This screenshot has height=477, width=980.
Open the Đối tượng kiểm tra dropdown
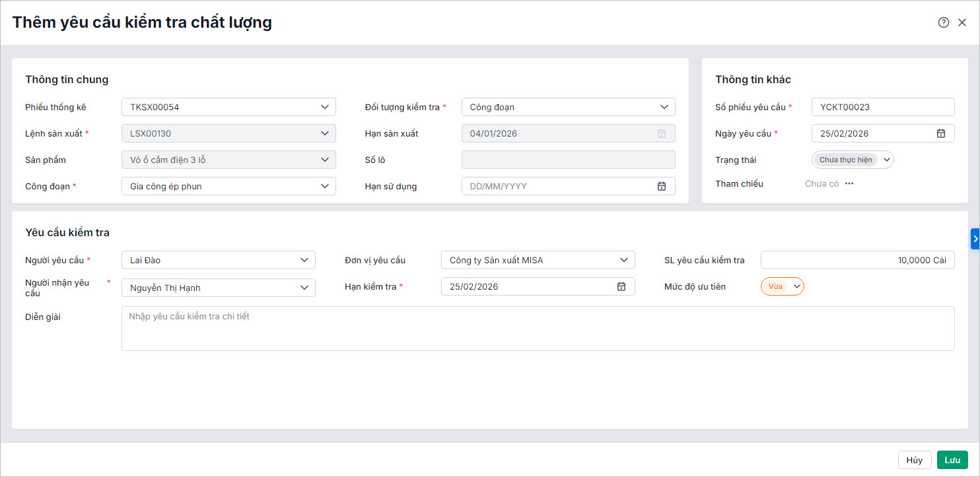(x=664, y=107)
